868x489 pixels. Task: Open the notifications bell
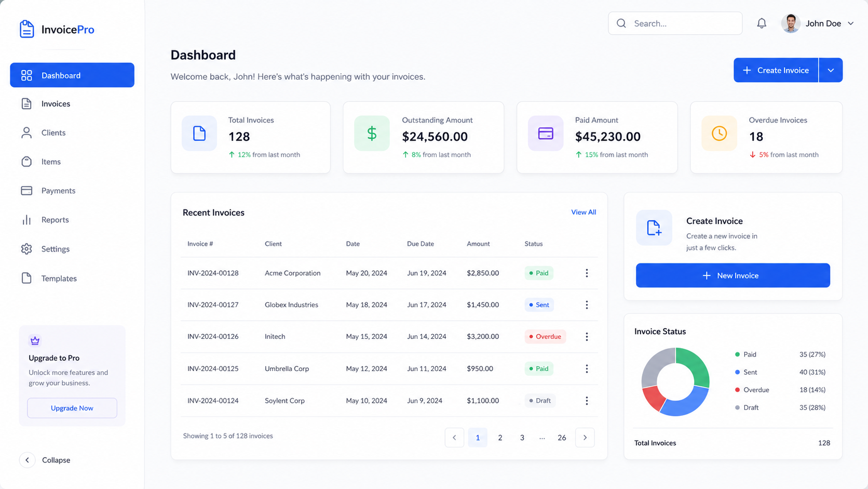[762, 23]
